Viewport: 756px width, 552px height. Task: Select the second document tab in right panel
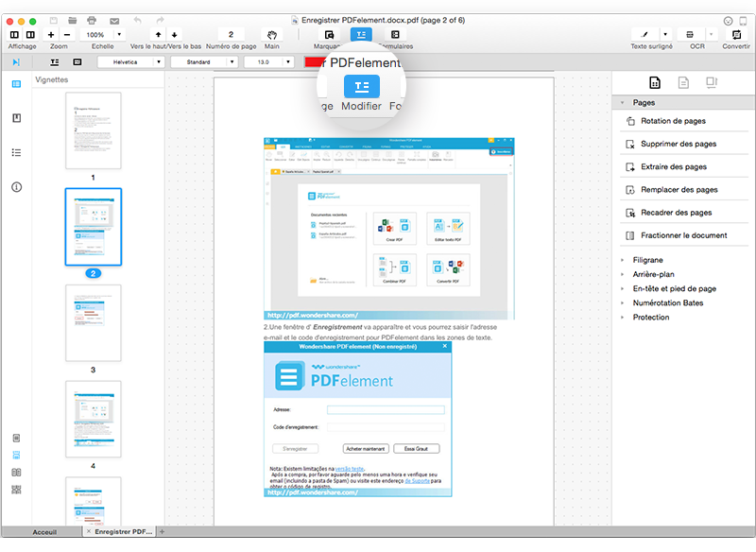[x=683, y=83]
